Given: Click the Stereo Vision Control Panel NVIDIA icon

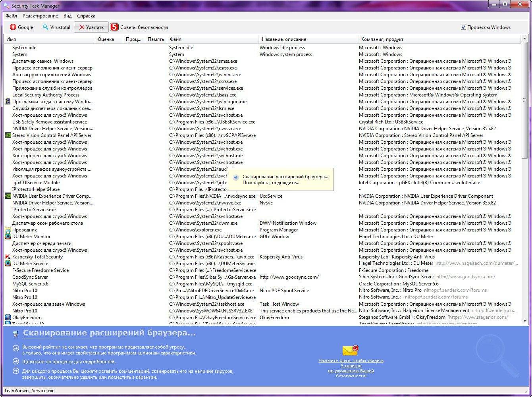Looking at the screenshot, I should point(8,135).
